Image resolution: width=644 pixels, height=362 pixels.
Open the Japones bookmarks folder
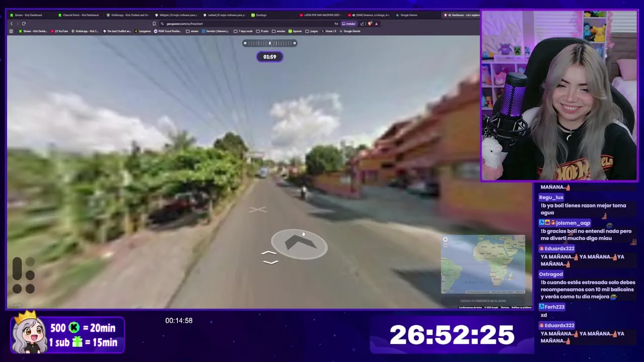(x=295, y=31)
